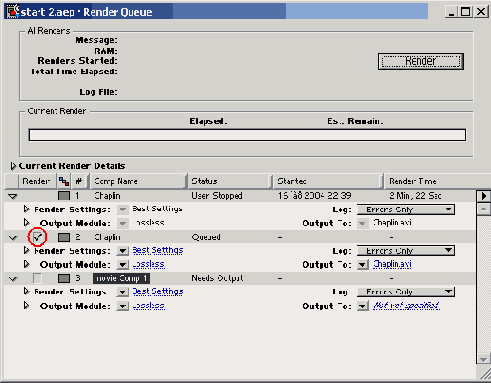Enable render checkbox for movie Comp 1

point(37,278)
